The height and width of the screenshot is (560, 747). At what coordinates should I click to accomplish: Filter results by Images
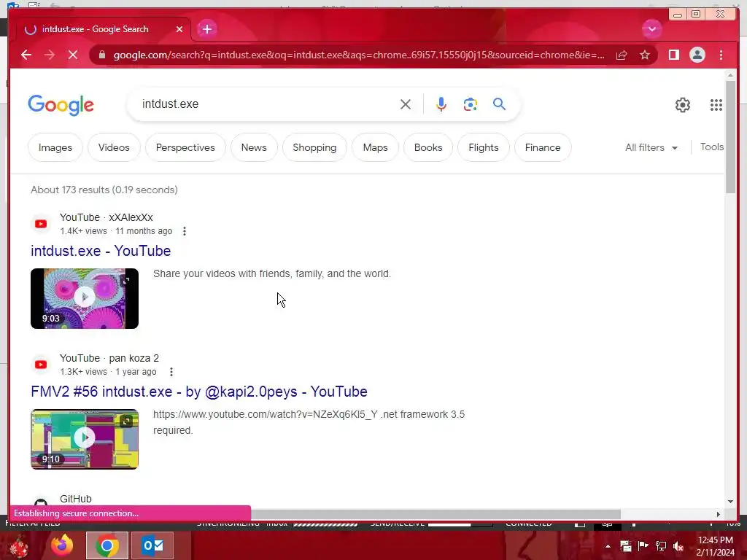[55, 147]
